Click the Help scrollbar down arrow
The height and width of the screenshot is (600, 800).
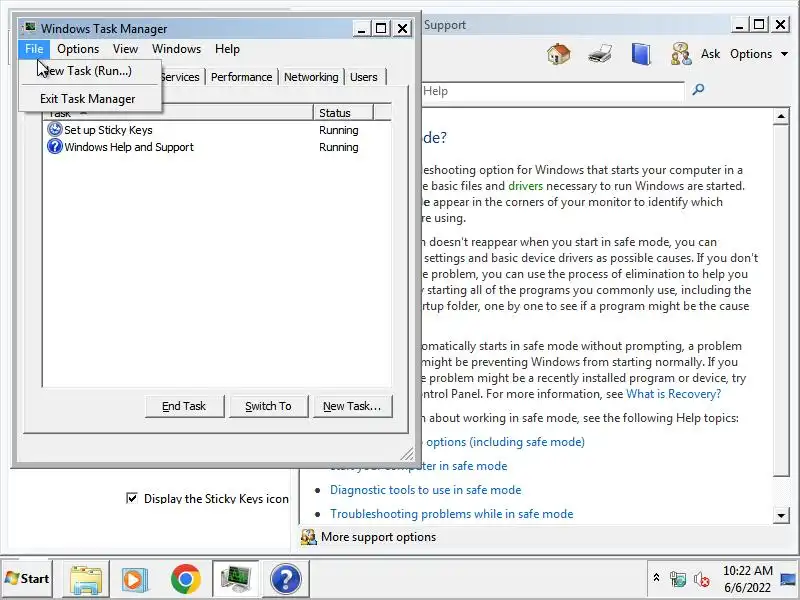[781, 515]
